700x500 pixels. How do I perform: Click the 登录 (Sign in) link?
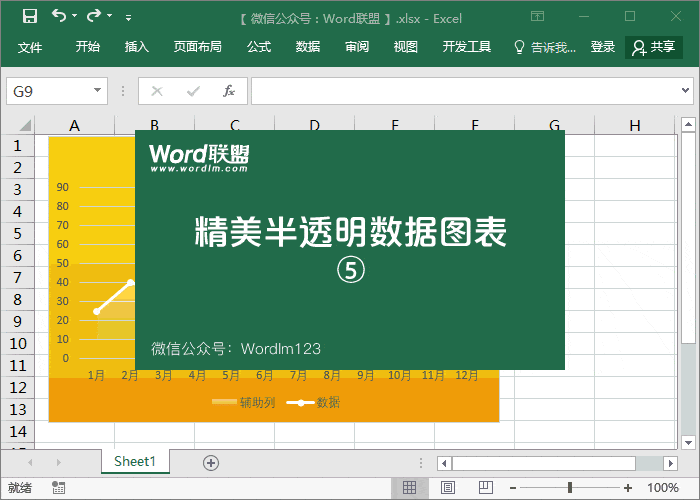[603, 47]
